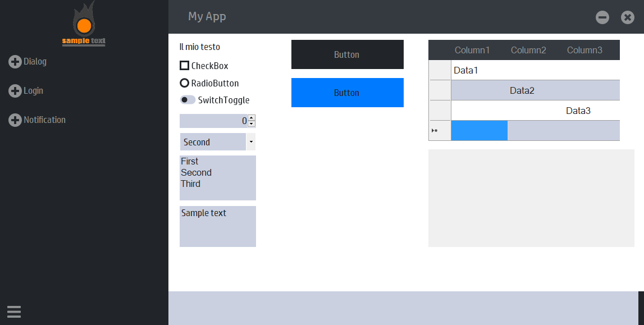Click the plus icon beside Dialog
The image size is (644, 325).
coord(15,62)
